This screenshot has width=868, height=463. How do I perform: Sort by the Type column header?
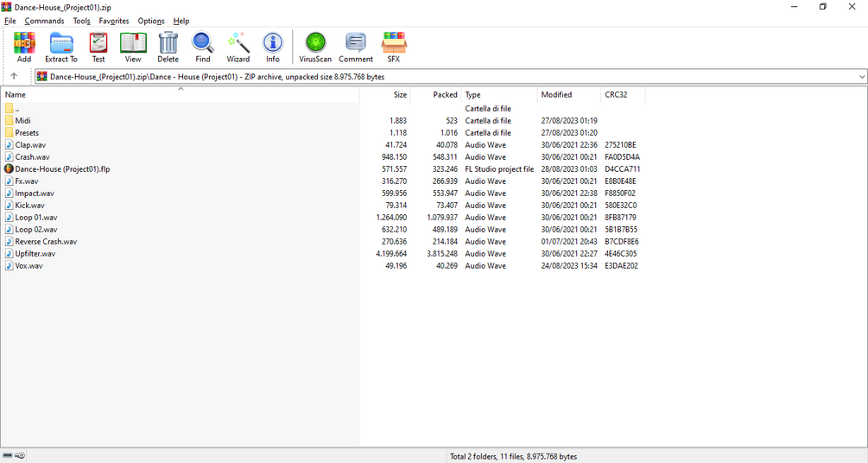coord(498,95)
